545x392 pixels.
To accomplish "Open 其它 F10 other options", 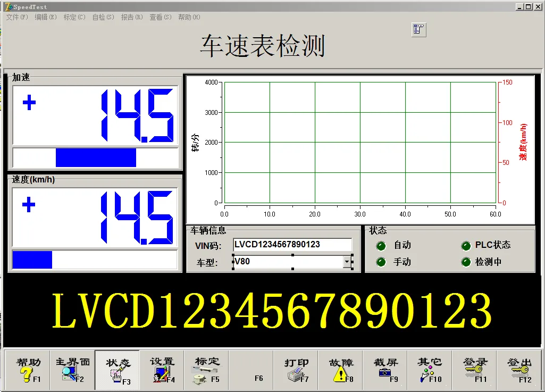I will (x=430, y=370).
